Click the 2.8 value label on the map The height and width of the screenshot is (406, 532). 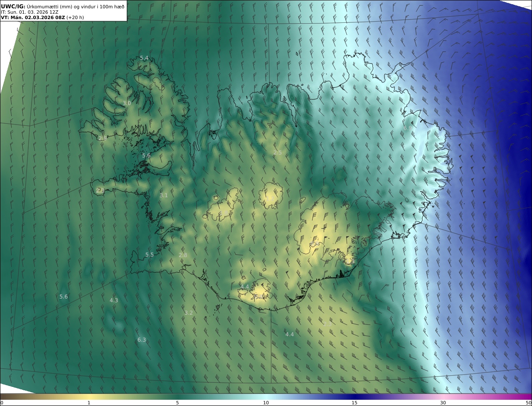click(183, 255)
